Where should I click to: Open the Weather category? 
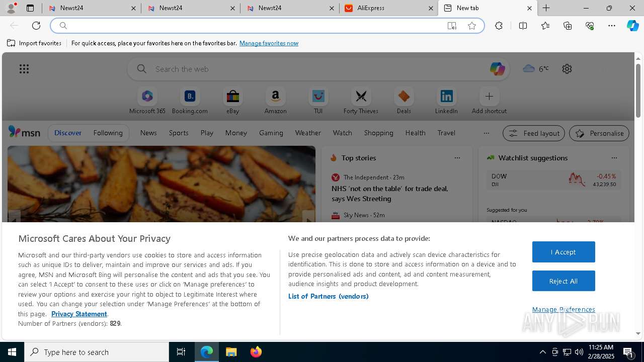pyautogui.click(x=308, y=133)
